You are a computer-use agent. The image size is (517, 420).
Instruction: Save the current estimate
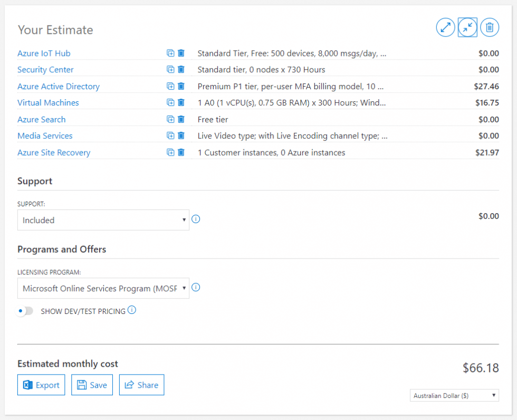point(92,385)
